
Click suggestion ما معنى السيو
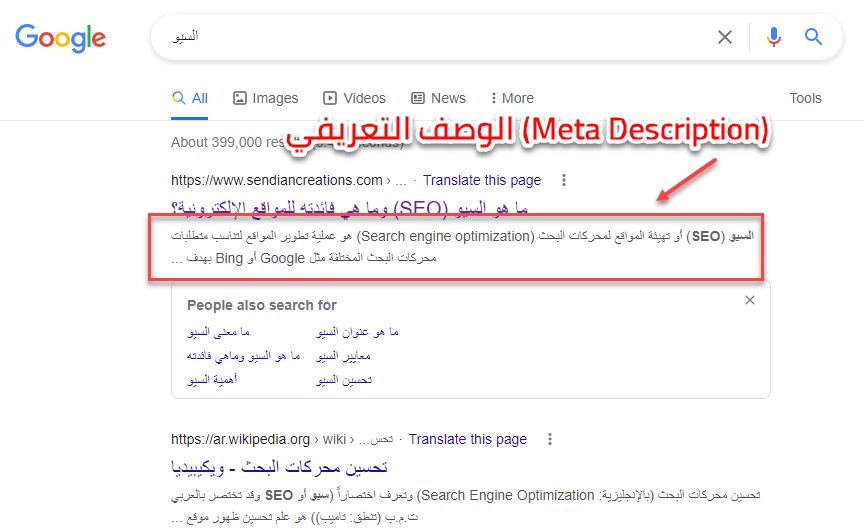coord(218,332)
